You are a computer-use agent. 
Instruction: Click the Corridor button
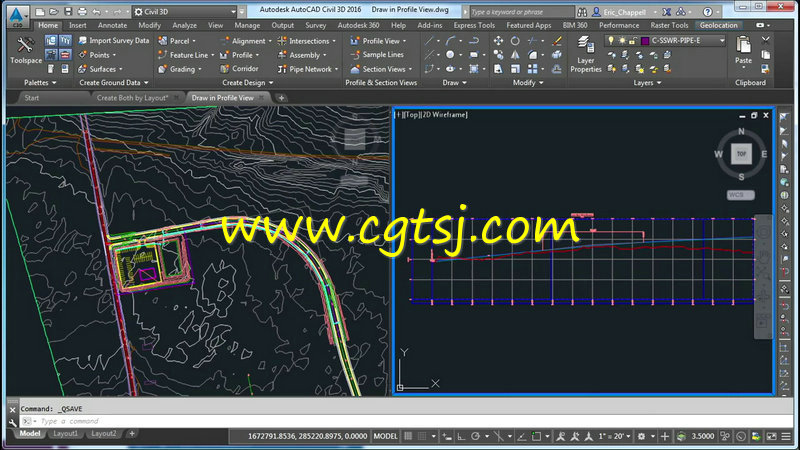point(239,68)
